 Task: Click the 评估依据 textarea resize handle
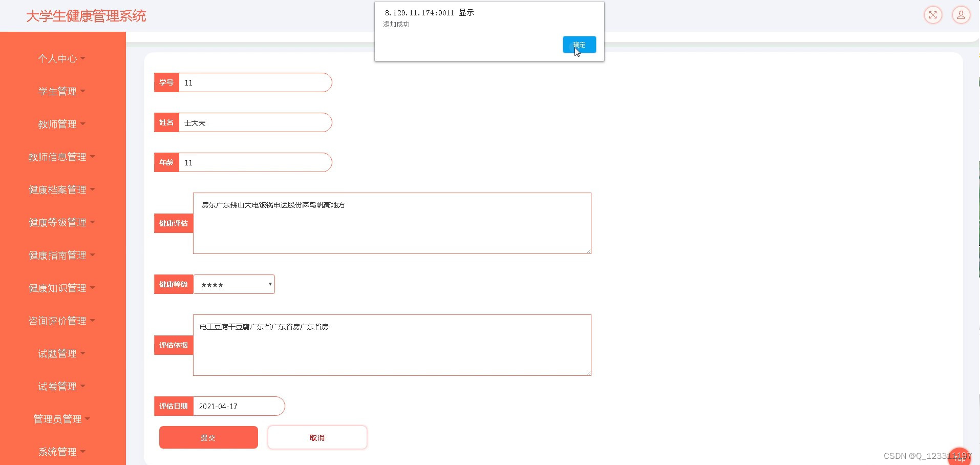click(589, 373)
